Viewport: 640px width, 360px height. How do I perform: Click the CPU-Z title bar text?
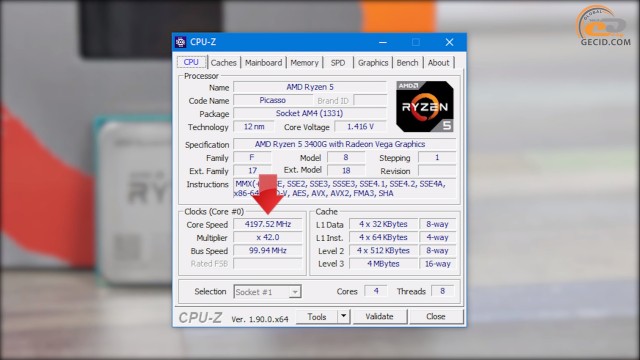203,42
